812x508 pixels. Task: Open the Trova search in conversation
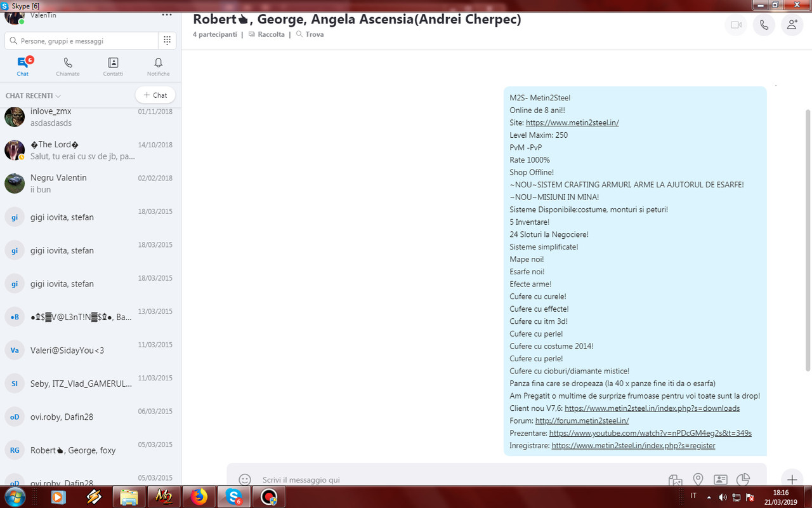pos(310,34)
